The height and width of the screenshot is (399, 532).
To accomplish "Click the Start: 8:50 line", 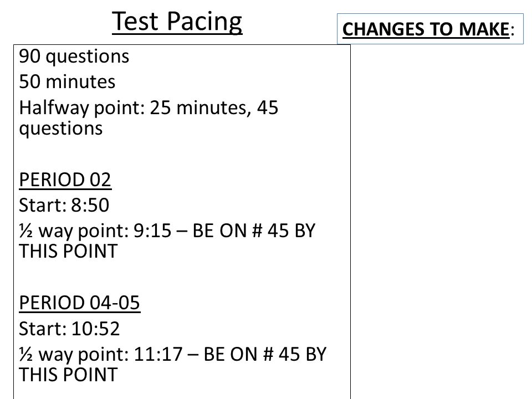I will (x=64, y=205).
